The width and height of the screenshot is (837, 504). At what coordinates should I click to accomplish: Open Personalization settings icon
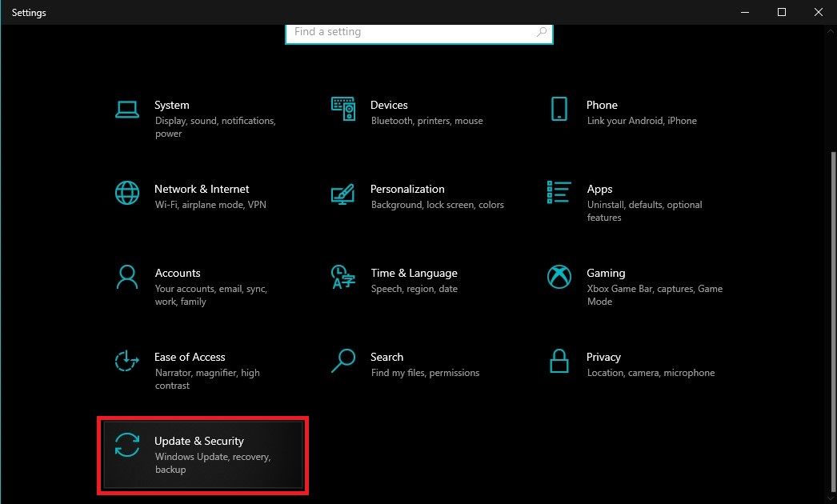(342, 193)
